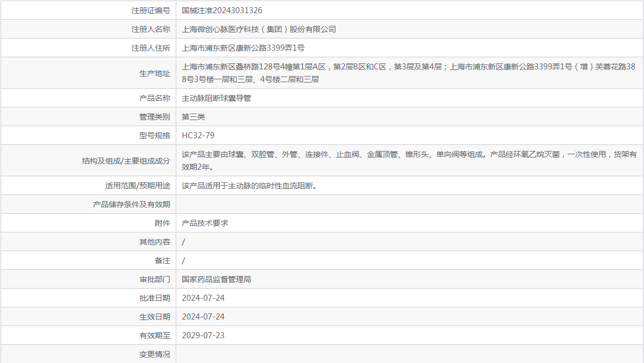Click the 第三类 management category value
The image size is (644, 363).
coord(193,117)
